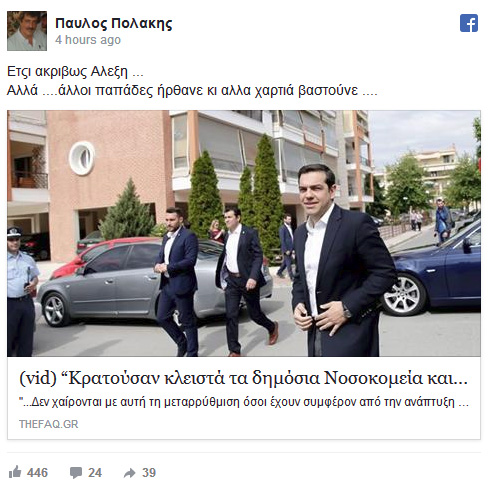Click the 39 shares count
The height and width of the screenshot is (486, 488).
tap(149, 473)
